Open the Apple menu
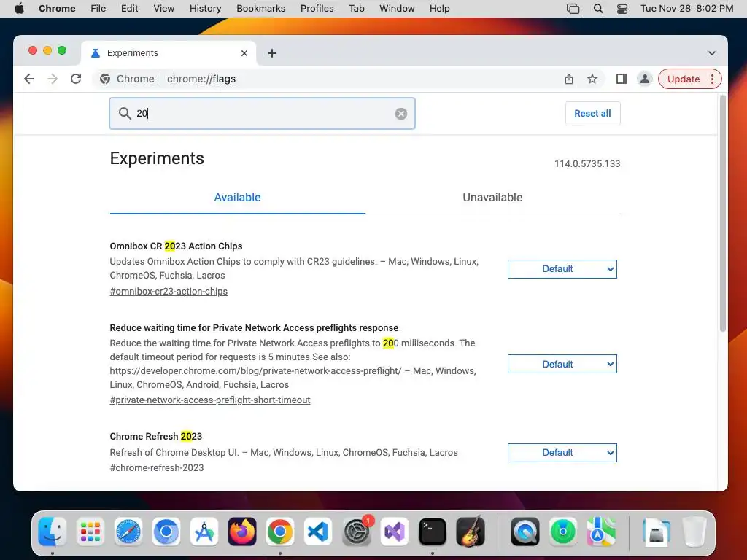Viewport: 747px width, 560px height. 20,9
